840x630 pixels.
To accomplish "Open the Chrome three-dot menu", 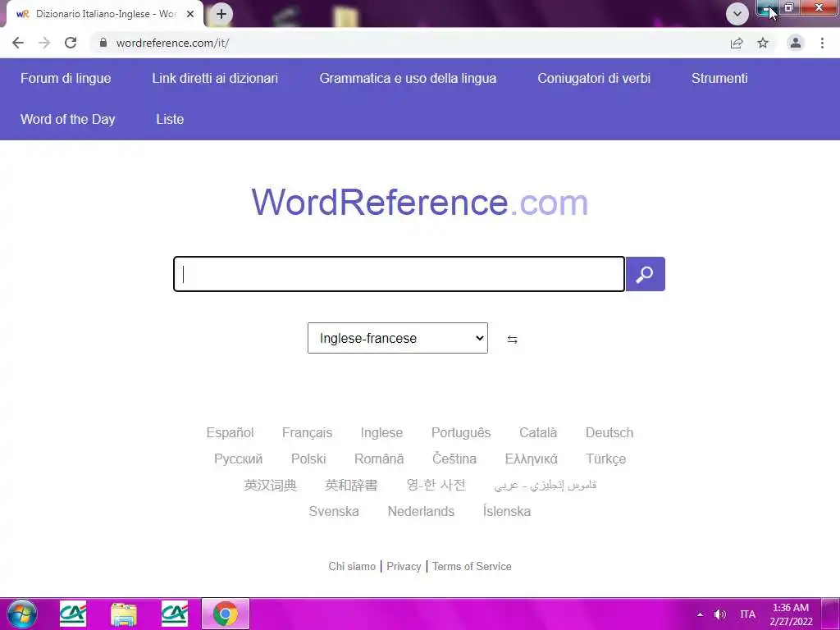I will [822, 43].
